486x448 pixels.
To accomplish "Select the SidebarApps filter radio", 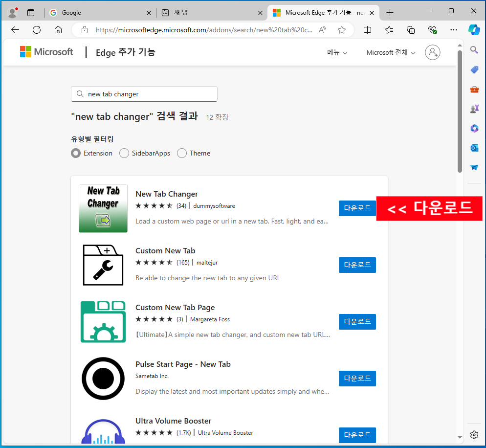I will point(124,153).
